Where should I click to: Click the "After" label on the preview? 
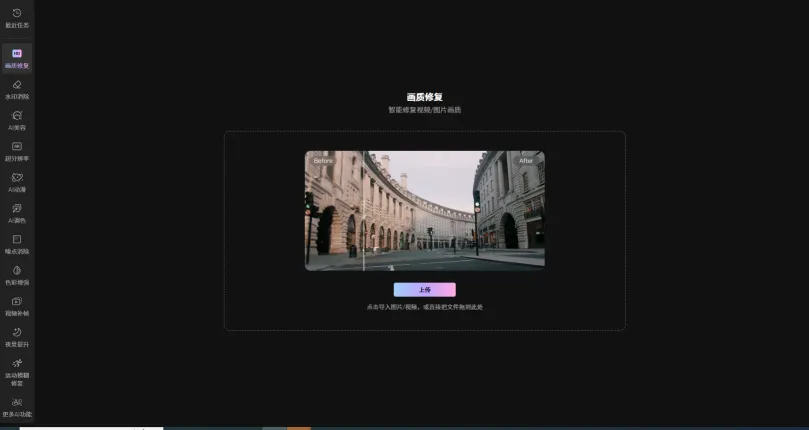(526, 161)
